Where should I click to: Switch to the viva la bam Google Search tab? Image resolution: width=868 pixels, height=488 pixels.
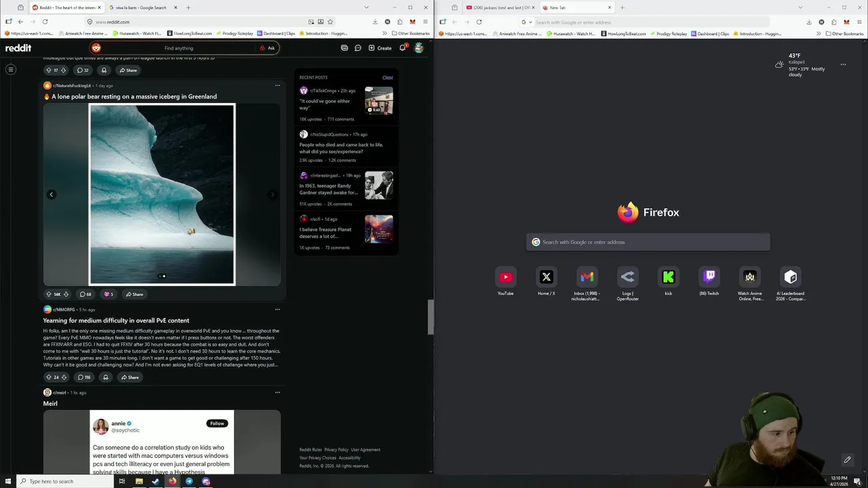[x=142, y=7]
